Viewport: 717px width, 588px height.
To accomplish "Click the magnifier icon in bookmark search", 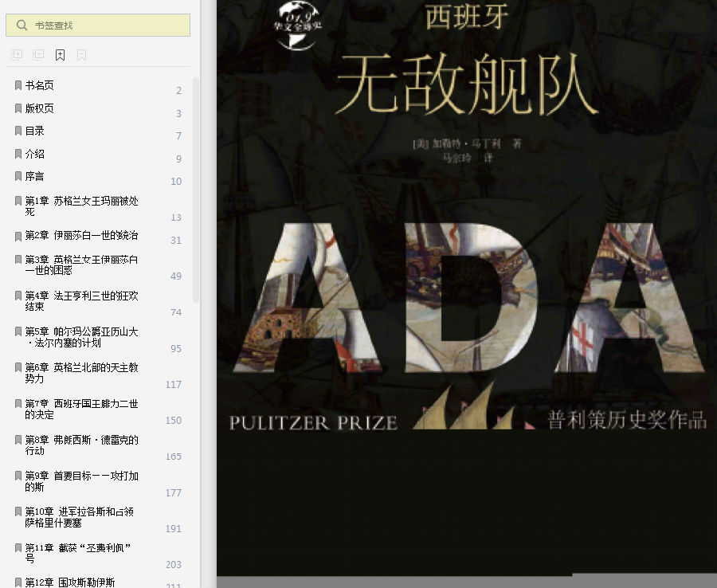I will pyautogui.click(x=22, y=25).
